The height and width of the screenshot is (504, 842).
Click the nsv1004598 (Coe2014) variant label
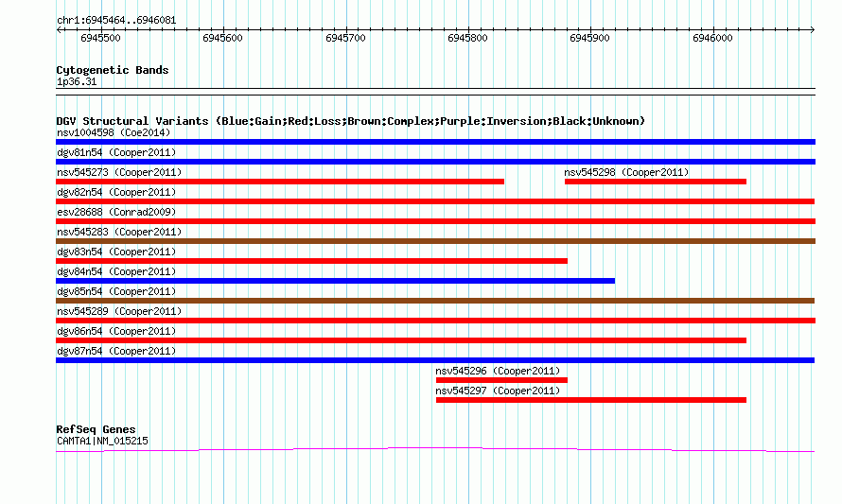pyautogui.click(x=114, y=132)
